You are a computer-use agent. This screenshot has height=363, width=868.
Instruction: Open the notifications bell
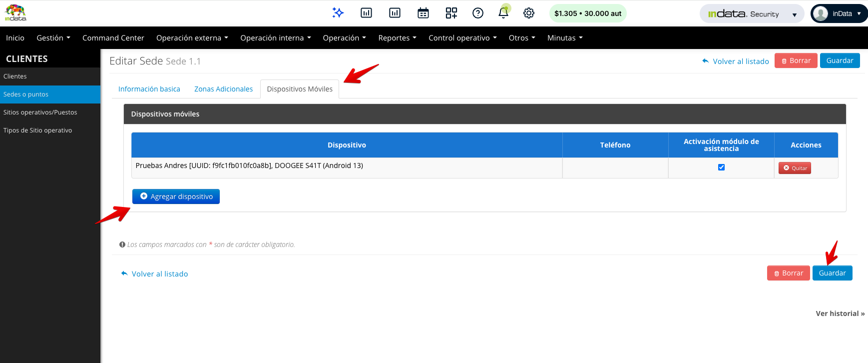click(503, 13)
